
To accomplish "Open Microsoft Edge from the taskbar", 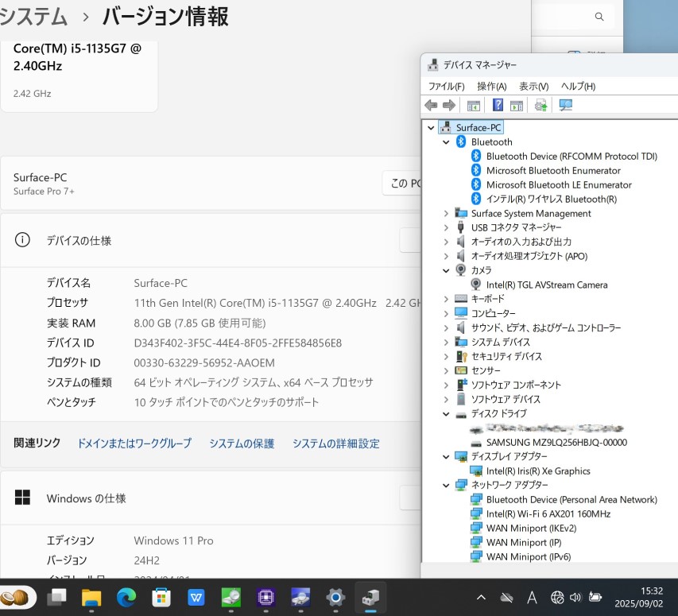I will pyautogui.click(x=126, y=598).
